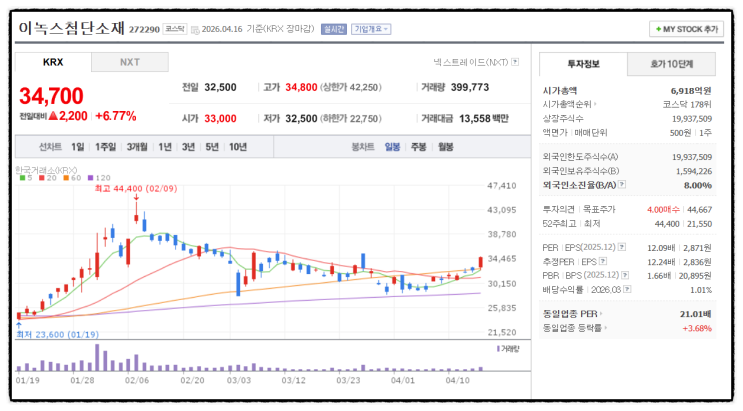
Task: Click the 이녹스첨단소재 stock name heading
Action: [71, 28]
